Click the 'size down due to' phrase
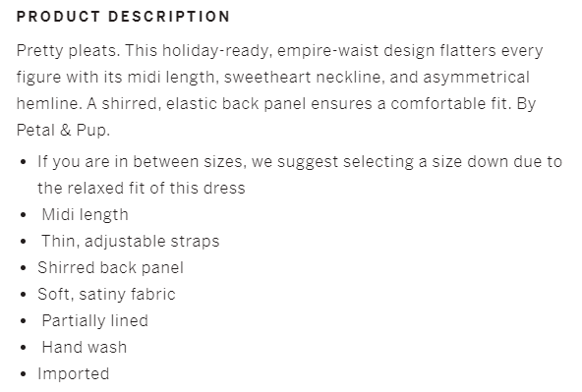Image resolution: width=582 pixels, height=392 pixels. tap(497, 162)
